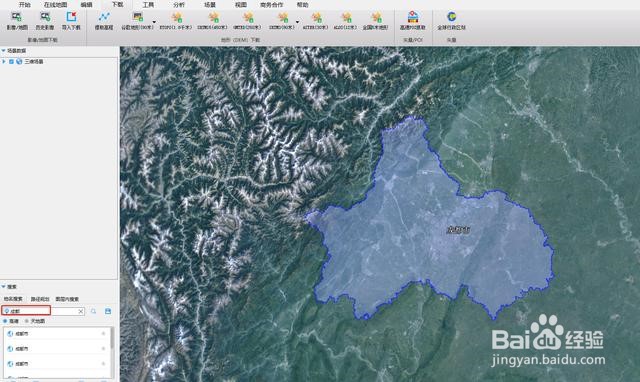Viewport: 640px width, 382px height.
Task: Click the blue save icon beside search
Action: pyautogui.click(x=108, y=311)
